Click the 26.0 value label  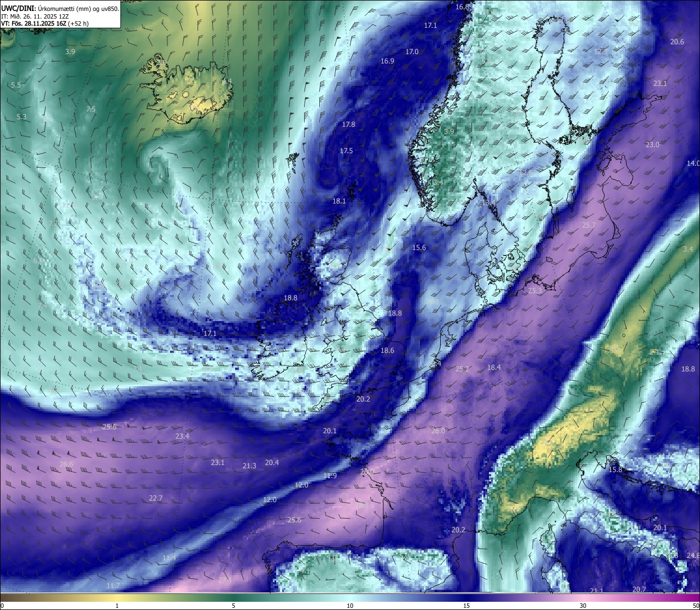click(438, 431)
